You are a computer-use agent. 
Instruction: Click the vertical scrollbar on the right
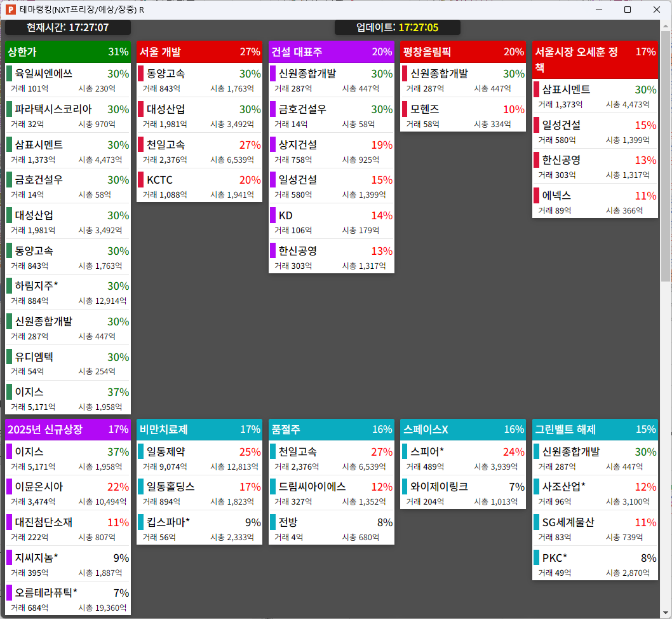(665, 159)
